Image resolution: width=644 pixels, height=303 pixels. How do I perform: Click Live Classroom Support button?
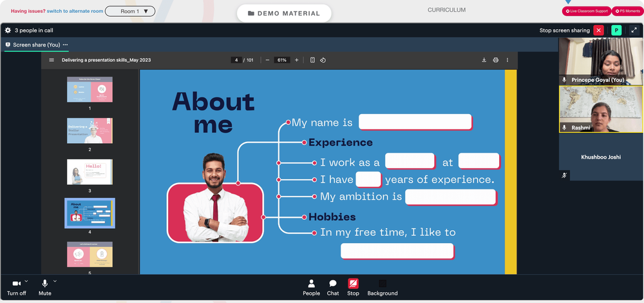587,11
